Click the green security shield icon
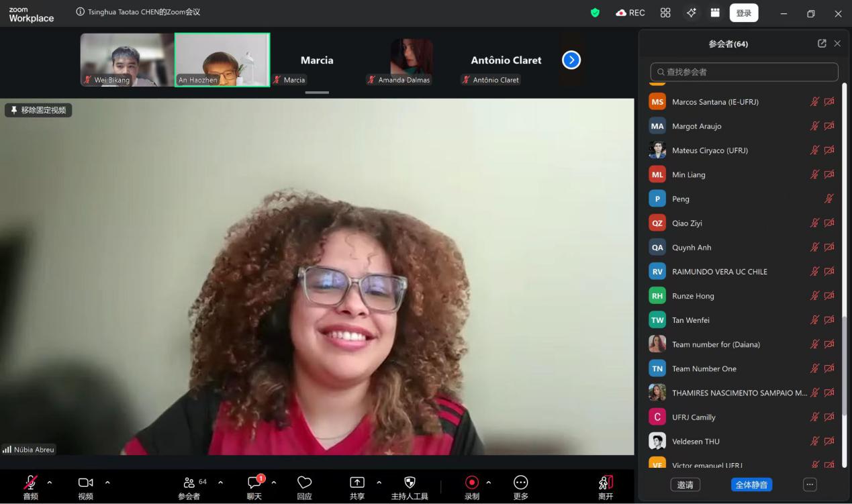The image size is (852, 504). click(x=595, y=13)
